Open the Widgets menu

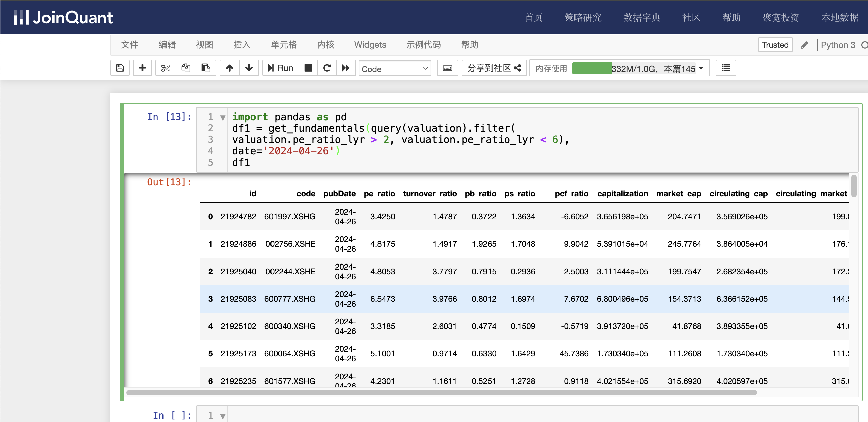point(370,45)
